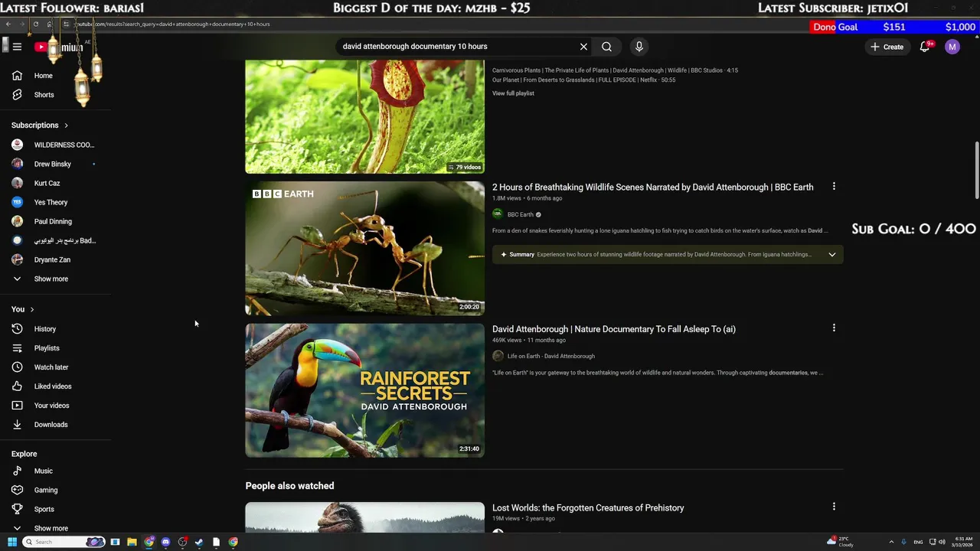The image size is (980, 551).
Task: Click the magnifier search button
Action: pyautogui.click(x=606, y=47)
